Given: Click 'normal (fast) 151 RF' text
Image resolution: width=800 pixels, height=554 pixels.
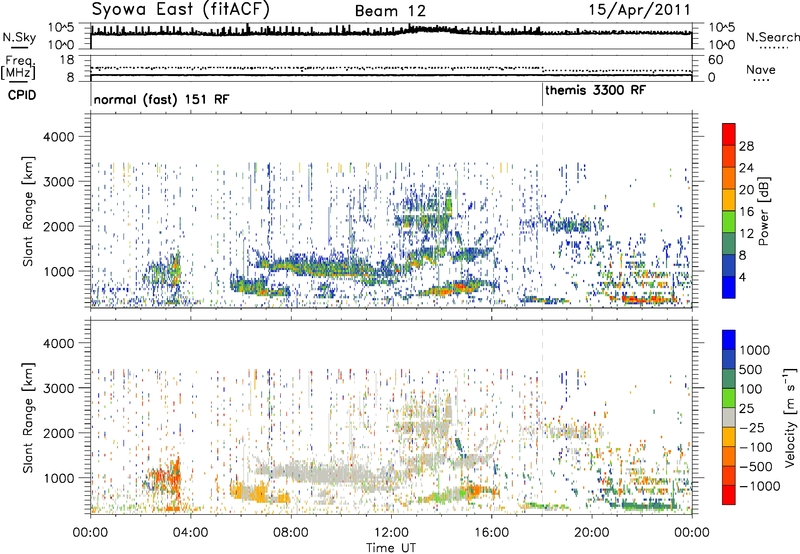Looking at the screenshot, I should point(161,99).
